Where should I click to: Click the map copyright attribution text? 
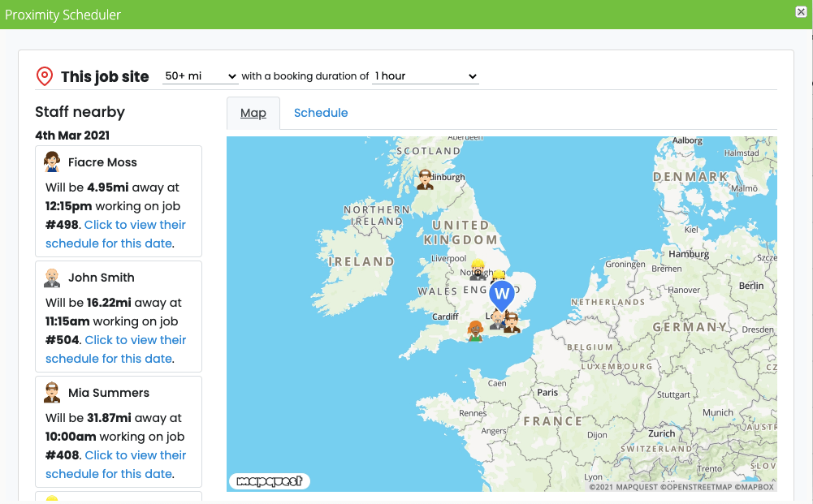pyautogui.click(x=681, y=487)
